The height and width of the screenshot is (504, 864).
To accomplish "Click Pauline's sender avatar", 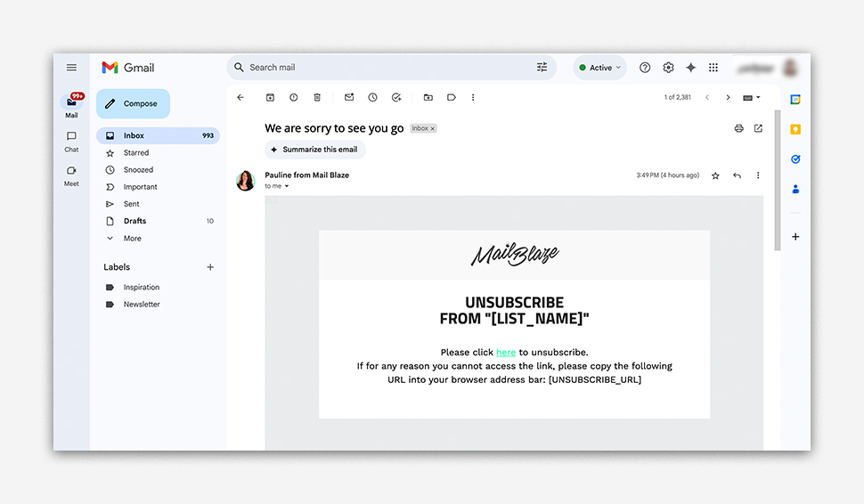I will click(246, 181).
